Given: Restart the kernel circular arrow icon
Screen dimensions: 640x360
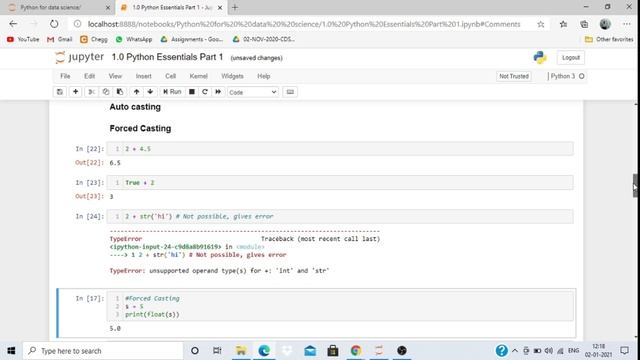Looking at the screenshot, I should pos(205,92).
